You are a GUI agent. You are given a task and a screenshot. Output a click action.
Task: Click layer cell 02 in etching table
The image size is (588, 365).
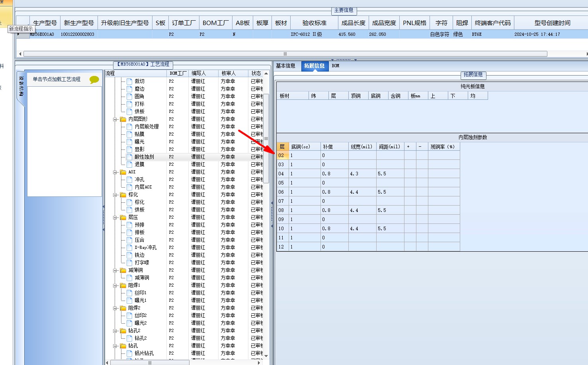click(283, 155)
